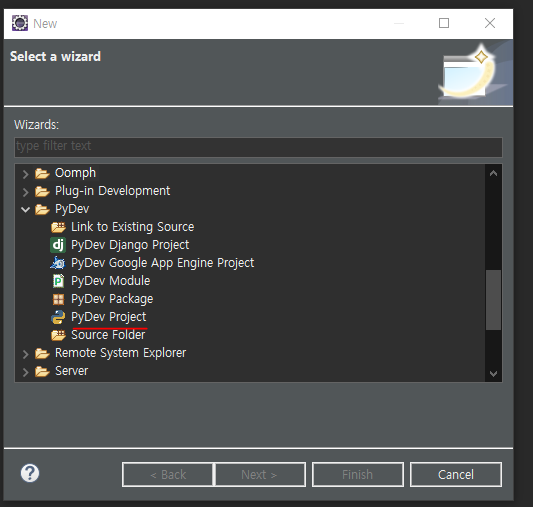Click the Next button
The height and width of the screenshot is (507, 533).
click(260, 474)
